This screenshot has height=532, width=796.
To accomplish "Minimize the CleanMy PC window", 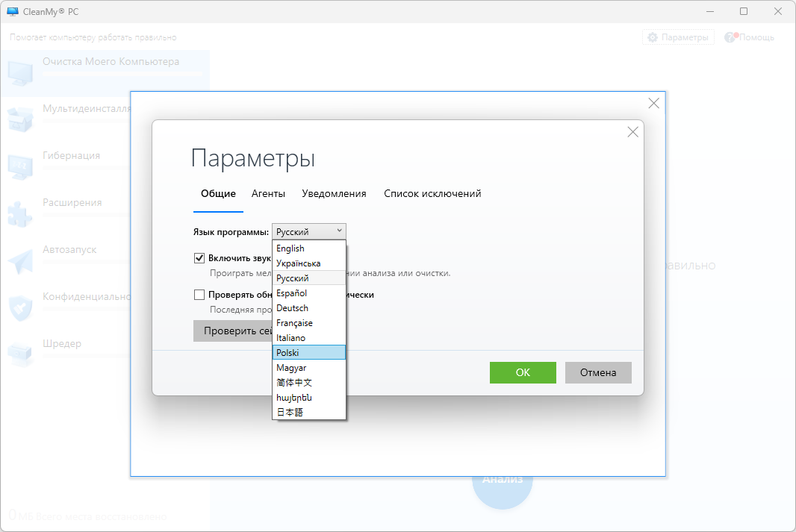I will [710, 11].
